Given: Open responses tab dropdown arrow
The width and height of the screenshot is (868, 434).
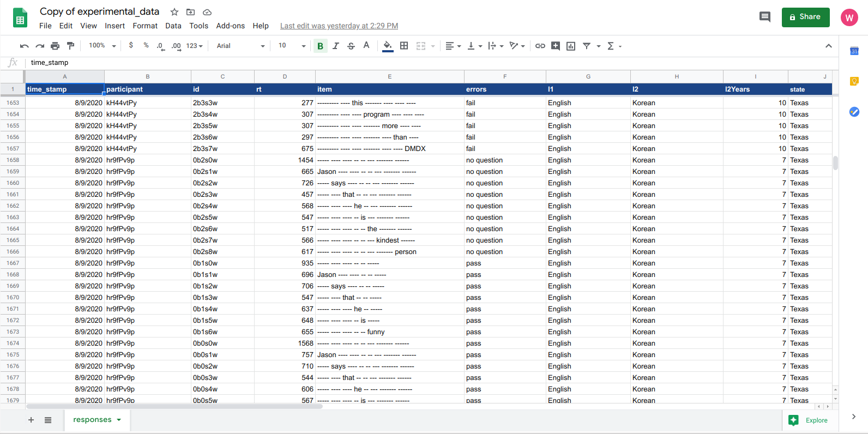Looking at the screenshot, I should (x=119, y=420).
